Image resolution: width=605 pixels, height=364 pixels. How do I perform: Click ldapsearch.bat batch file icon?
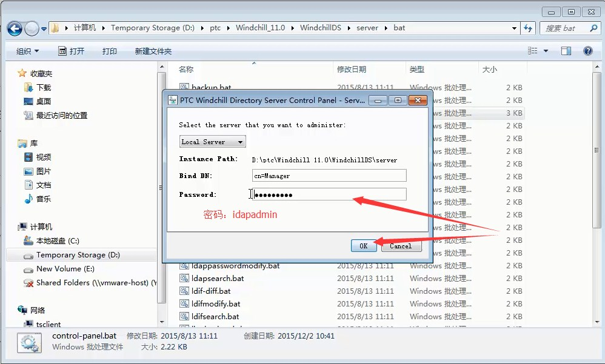[184, 279]
